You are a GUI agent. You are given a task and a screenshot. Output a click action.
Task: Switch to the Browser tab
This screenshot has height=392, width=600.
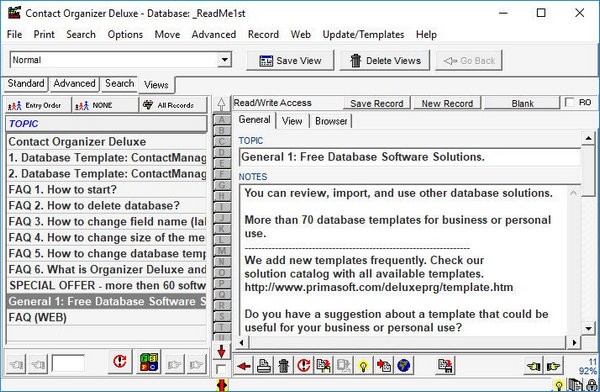[x=331, y=121]
